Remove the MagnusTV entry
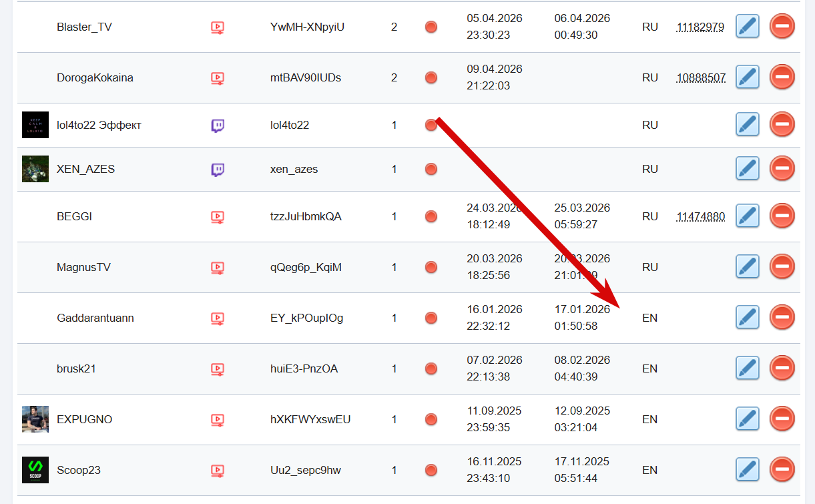815x504 pixels. [x=782, y=267]
